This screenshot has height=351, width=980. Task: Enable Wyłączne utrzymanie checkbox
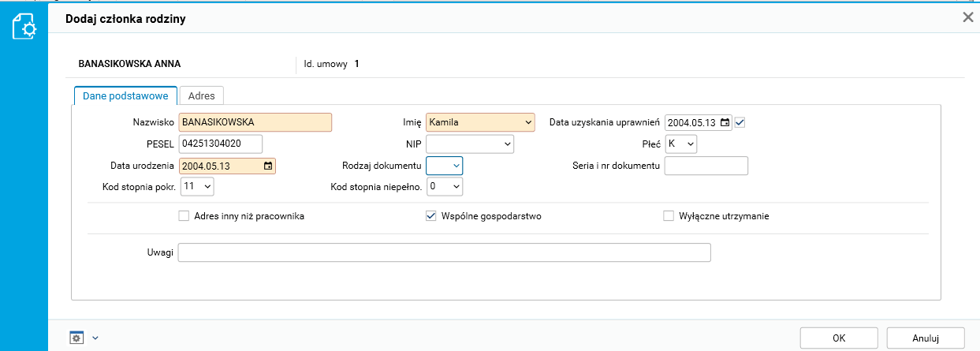pos(669,215)
